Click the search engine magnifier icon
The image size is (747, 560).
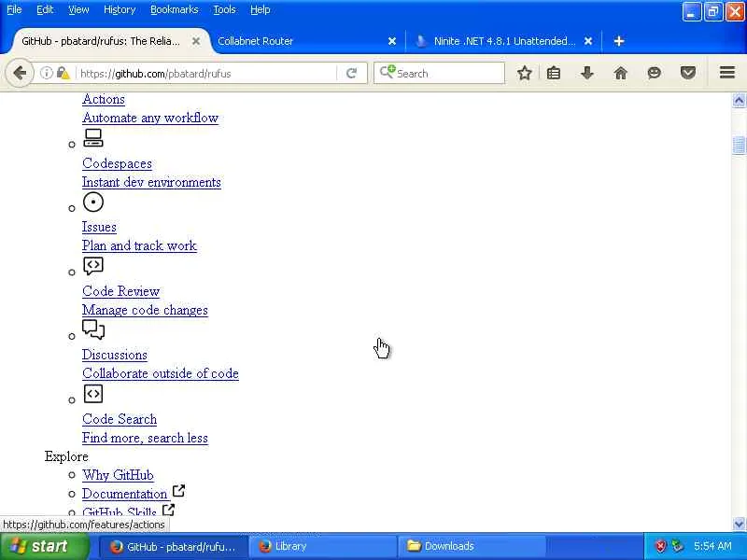388,73
